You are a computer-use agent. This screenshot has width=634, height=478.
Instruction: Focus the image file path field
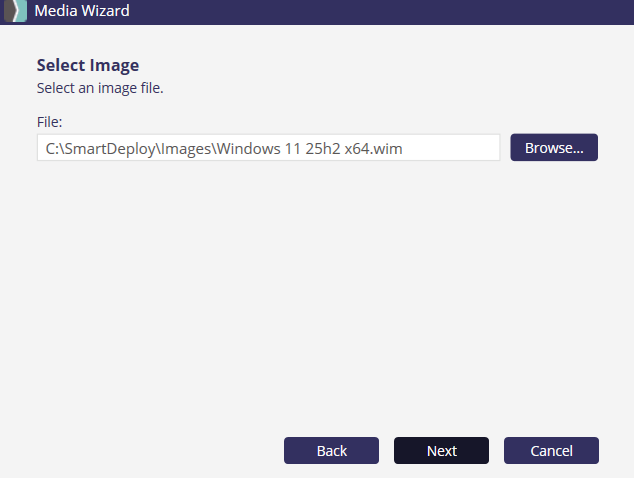[x=268, y=148]
